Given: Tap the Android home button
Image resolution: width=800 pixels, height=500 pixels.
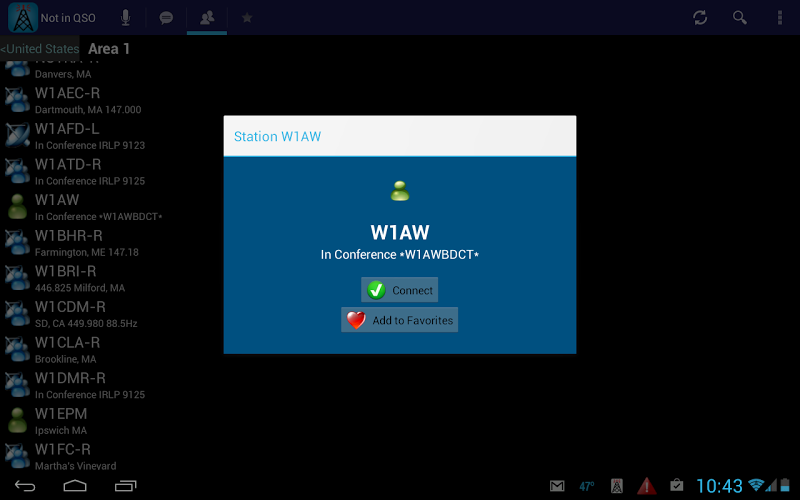Looking at the screenshot, I should [75, 486].
